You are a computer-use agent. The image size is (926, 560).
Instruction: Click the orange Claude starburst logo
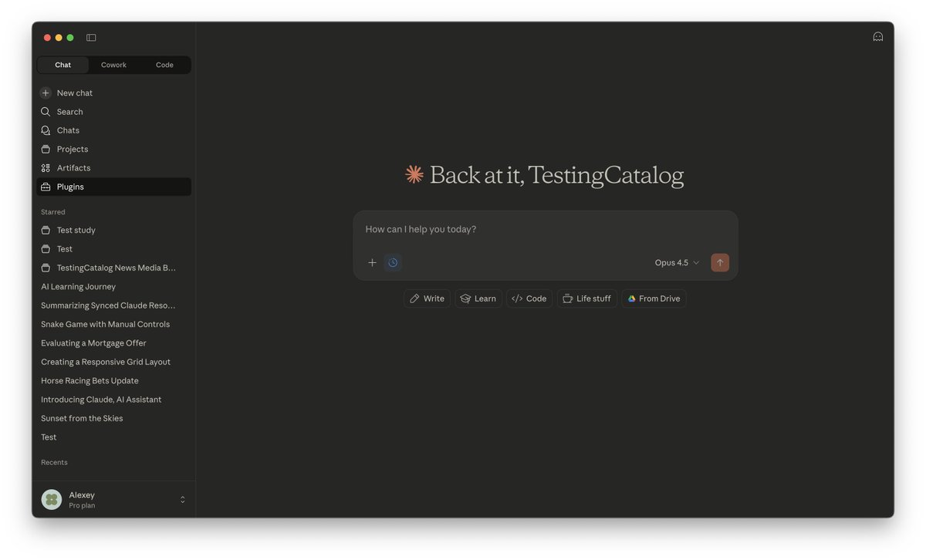pos(414,175)
